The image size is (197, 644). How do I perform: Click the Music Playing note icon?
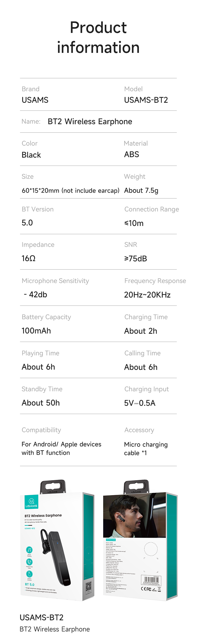29,550
